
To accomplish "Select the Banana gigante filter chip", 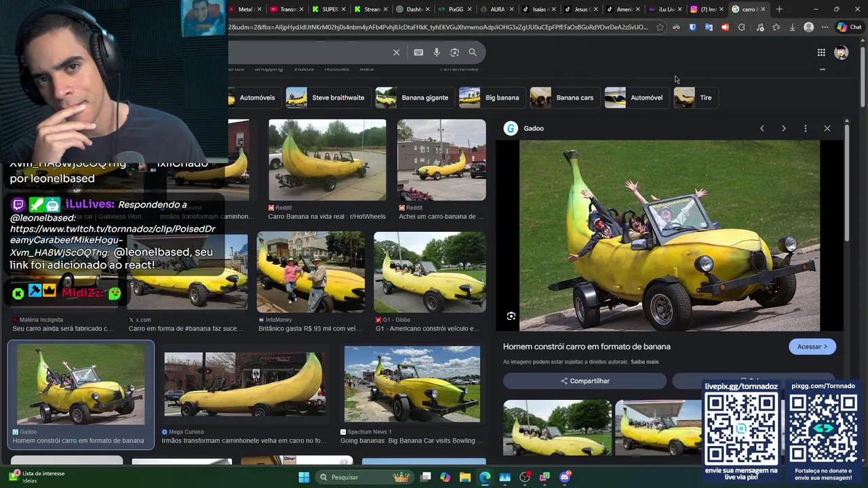I will pos(414,98).
